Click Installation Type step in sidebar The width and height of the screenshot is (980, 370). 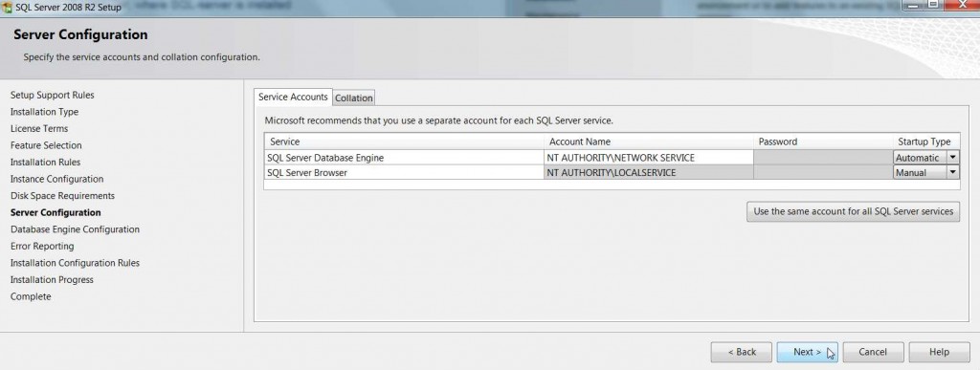tap(44, 112)
